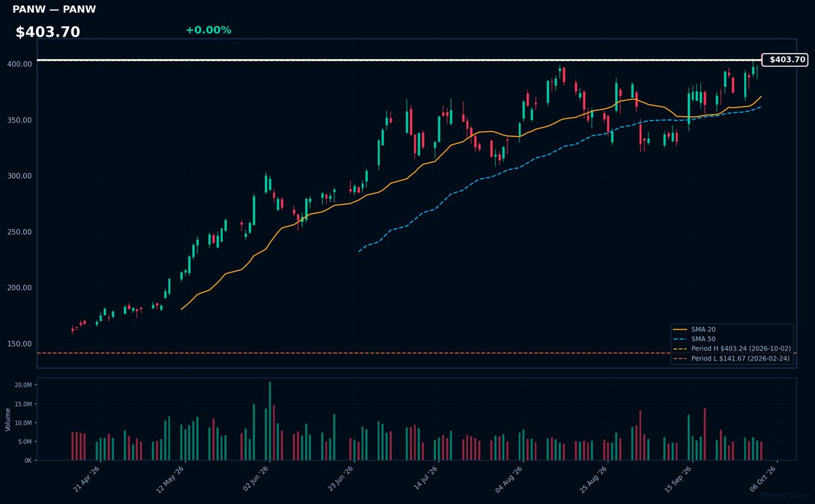Click the 12 May '26 date label

[x=170, y=479]
